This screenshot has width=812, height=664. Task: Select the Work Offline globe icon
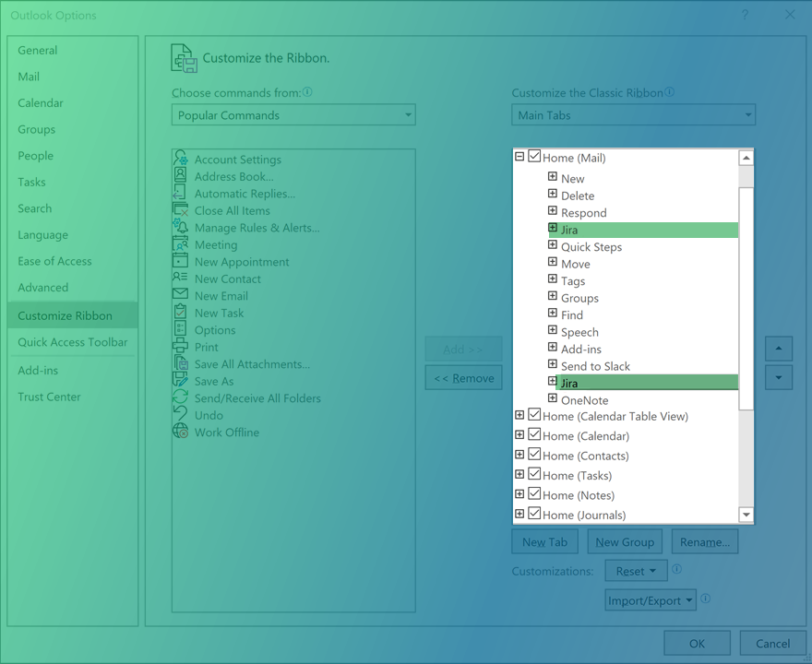coord(181,432)
